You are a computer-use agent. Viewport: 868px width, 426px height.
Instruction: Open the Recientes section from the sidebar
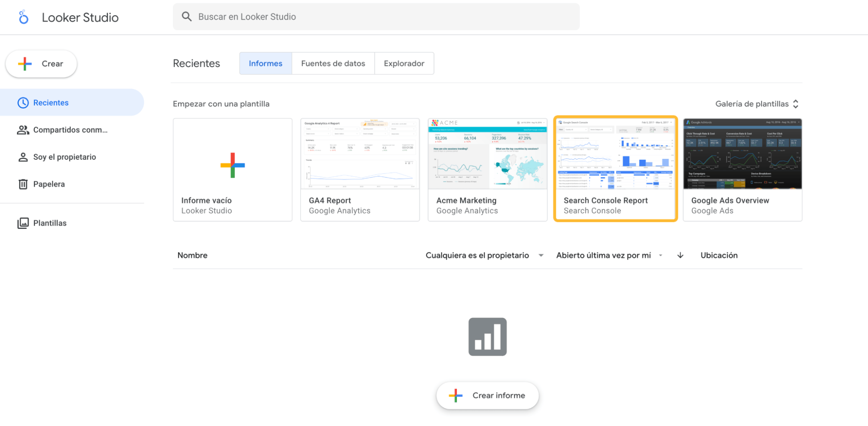coord(51,102)
